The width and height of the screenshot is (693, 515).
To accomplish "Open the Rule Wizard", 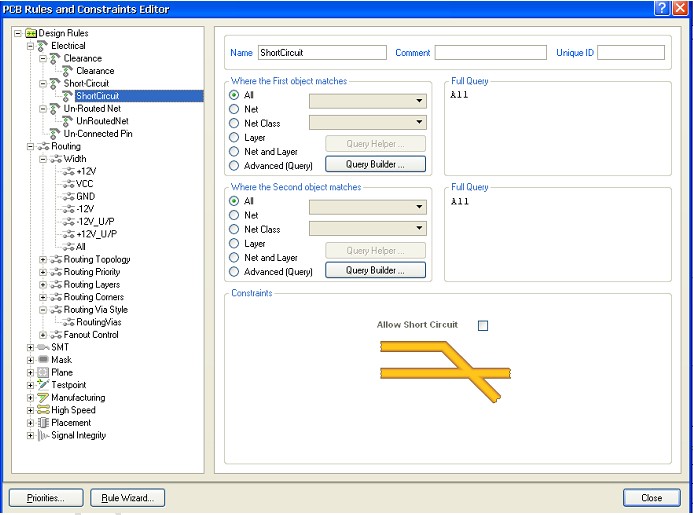I will click(x=127, y=497).
